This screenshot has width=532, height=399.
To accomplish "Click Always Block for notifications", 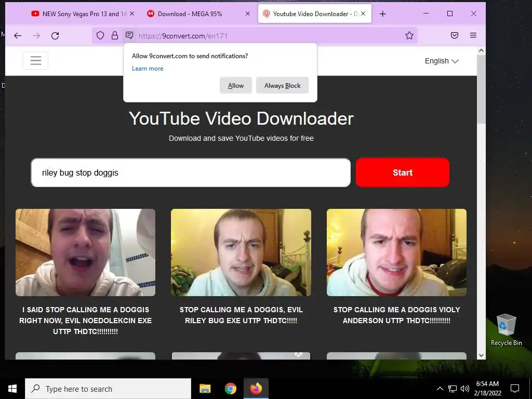I will point(282,86).
